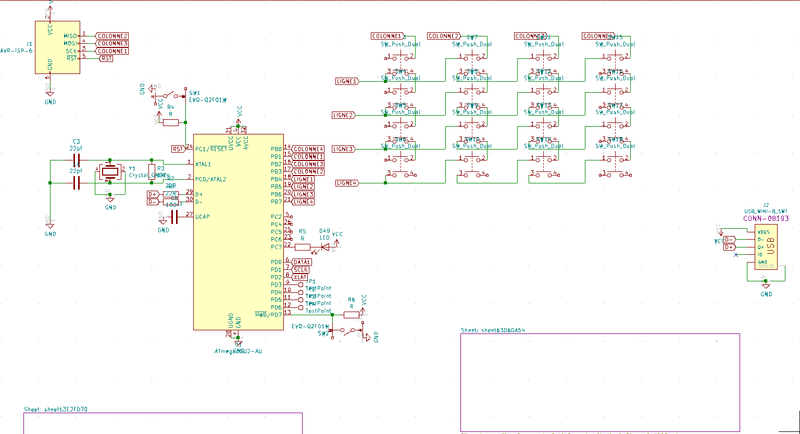Select the MISO pin COLONNE2 label

[x=113, y=36]
